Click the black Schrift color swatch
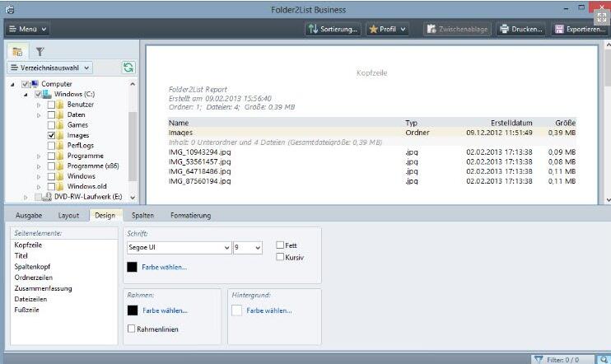Viewport: 611px width, 364px height. [x=132, y=267]
